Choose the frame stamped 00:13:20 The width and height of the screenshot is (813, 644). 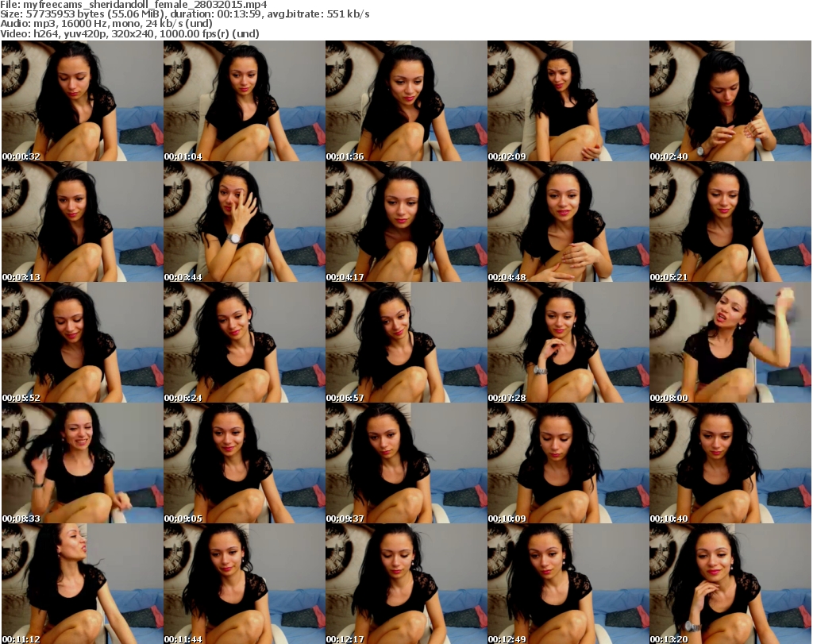[730, 584]
